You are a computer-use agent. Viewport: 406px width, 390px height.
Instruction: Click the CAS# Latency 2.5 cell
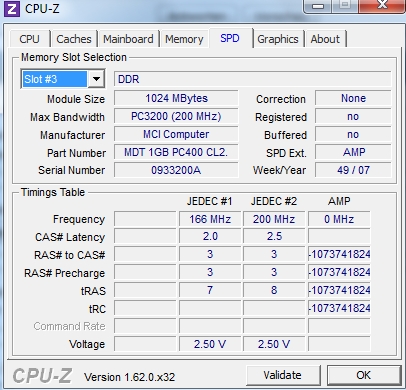coord(274,236)
